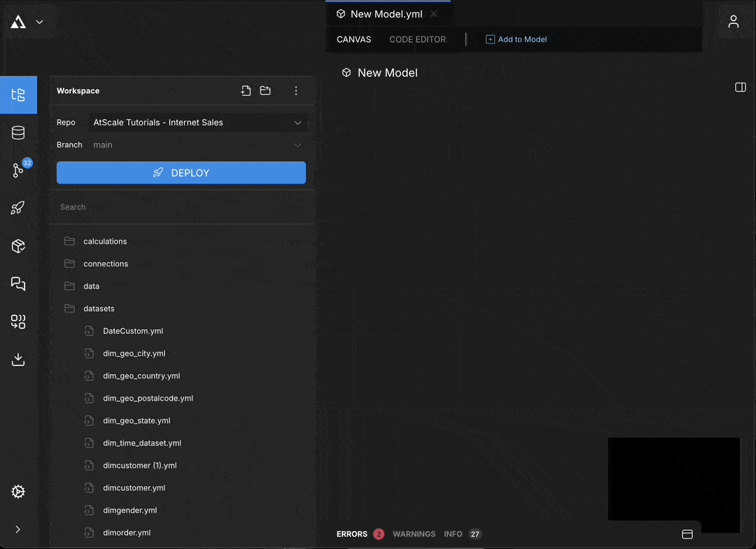This screenshot has width=756, height=549.
Task: Select the WARNINGS tab
Action: (414, 534)
